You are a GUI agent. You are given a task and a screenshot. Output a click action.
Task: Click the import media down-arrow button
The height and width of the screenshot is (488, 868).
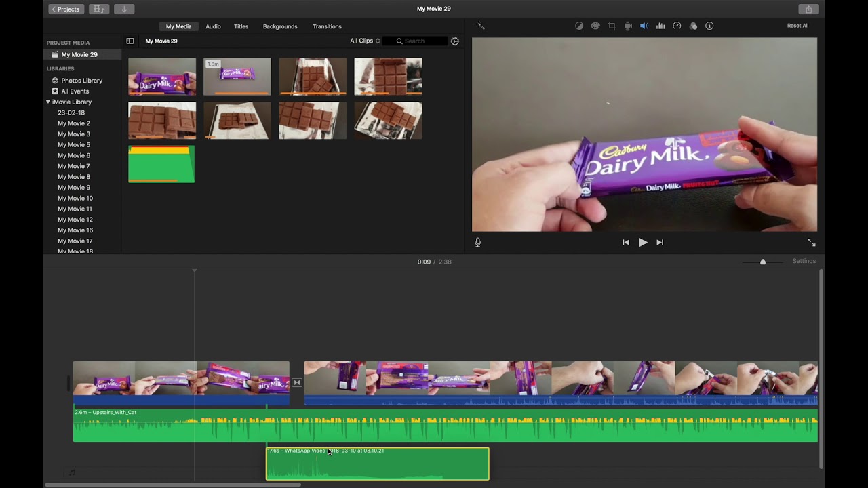(x=124, y=9)
